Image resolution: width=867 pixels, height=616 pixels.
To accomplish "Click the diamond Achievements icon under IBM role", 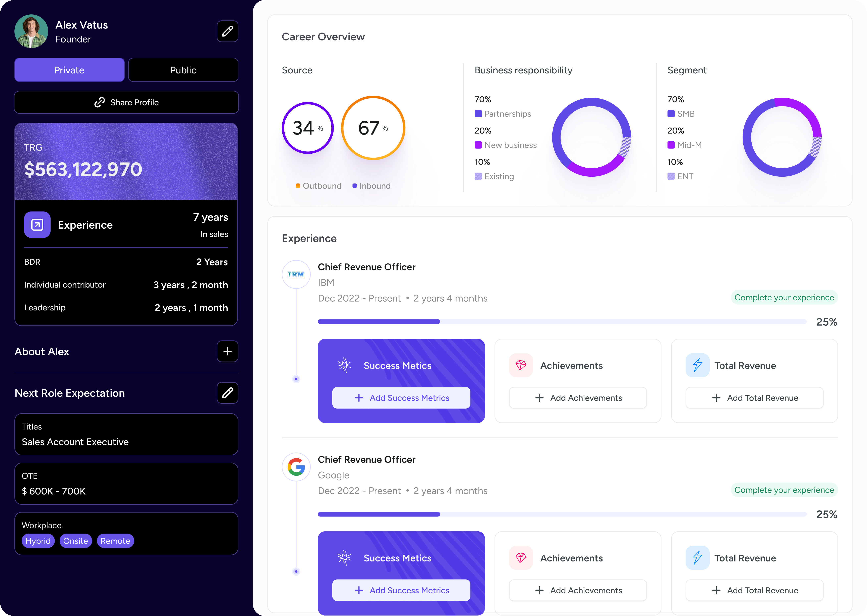I will pyautogui.click(x=521, y=365).
